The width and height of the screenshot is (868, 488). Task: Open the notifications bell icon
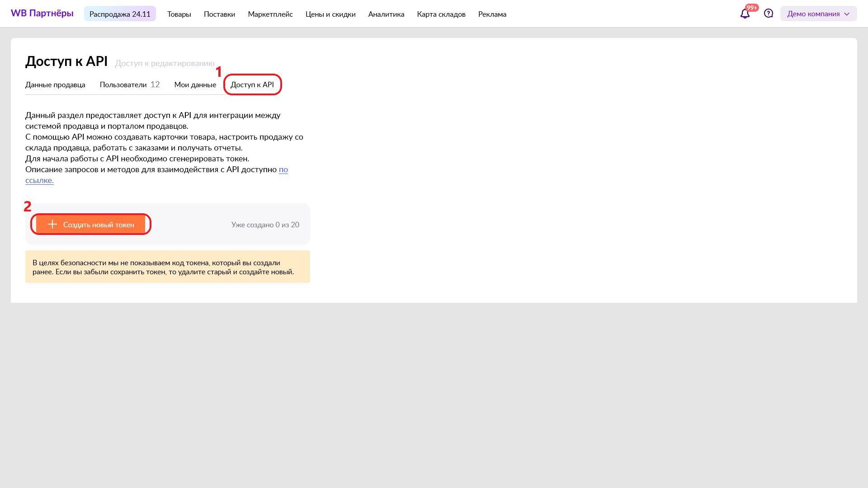[x=745, y=14]
